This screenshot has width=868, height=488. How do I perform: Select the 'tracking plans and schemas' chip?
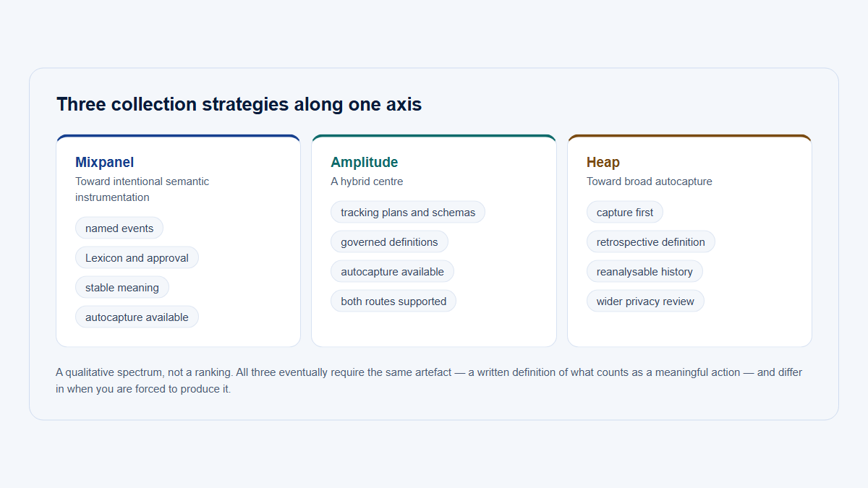(408, 213)
